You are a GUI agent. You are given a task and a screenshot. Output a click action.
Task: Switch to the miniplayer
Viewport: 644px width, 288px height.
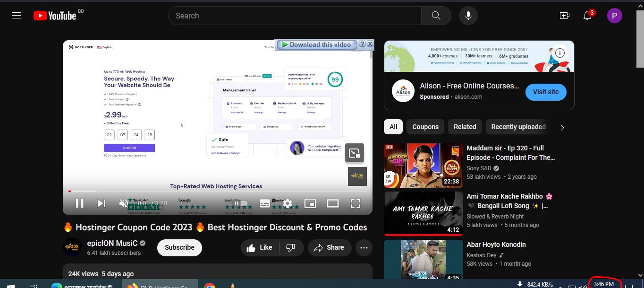pos(310,203)
